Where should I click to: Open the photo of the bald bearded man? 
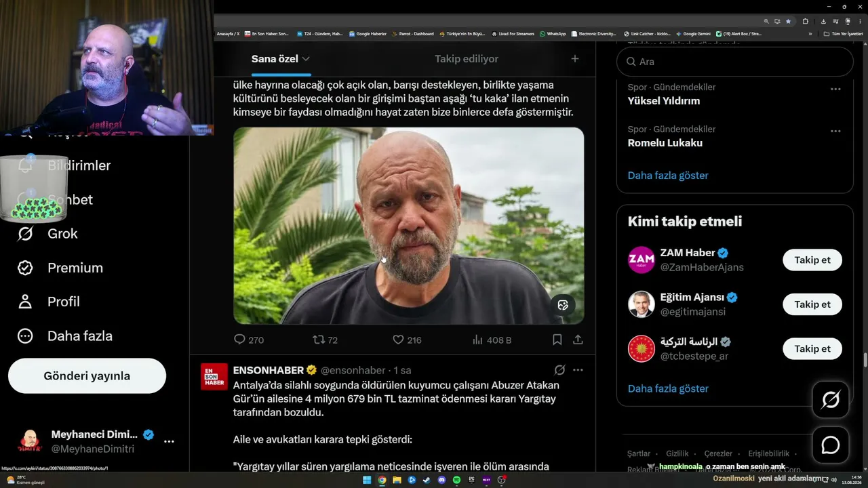[408, 226]
